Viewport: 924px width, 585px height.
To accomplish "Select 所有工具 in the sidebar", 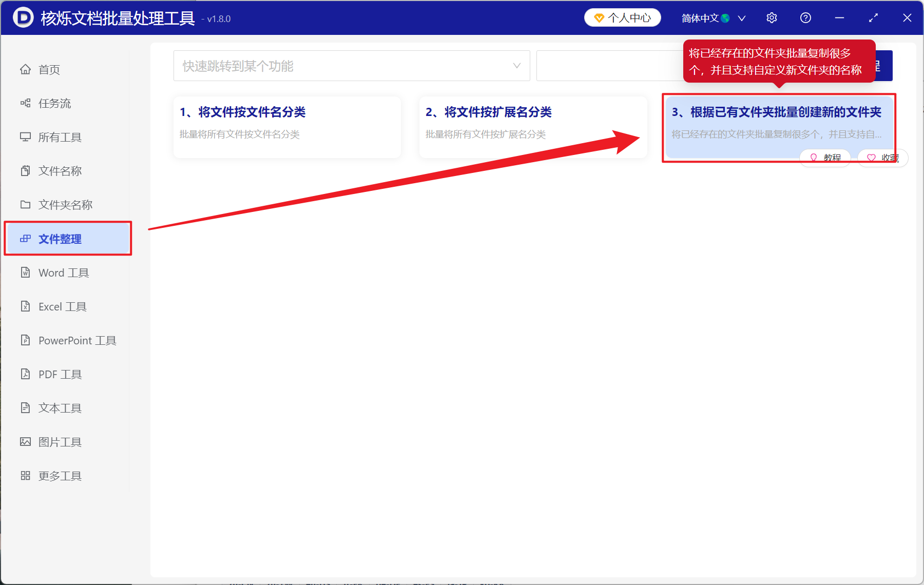I will [61, 137].
